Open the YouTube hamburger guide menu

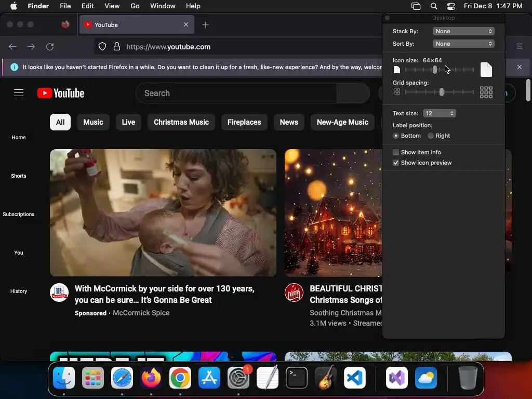point(19,92)
